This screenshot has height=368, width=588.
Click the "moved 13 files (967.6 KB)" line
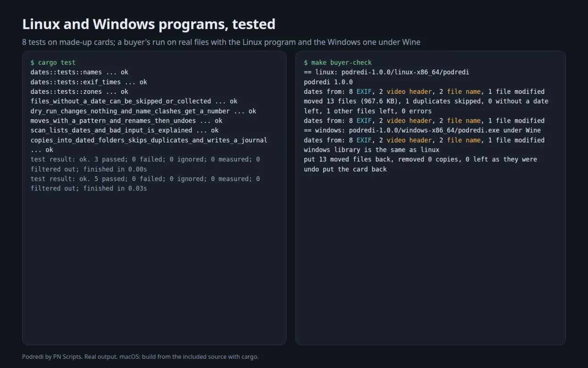[426, 101]
